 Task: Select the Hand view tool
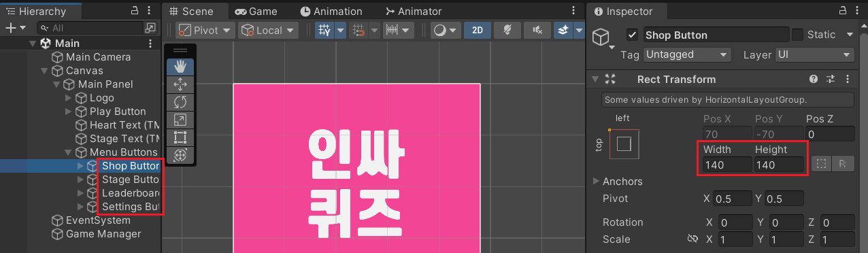(x=180, y=67)
